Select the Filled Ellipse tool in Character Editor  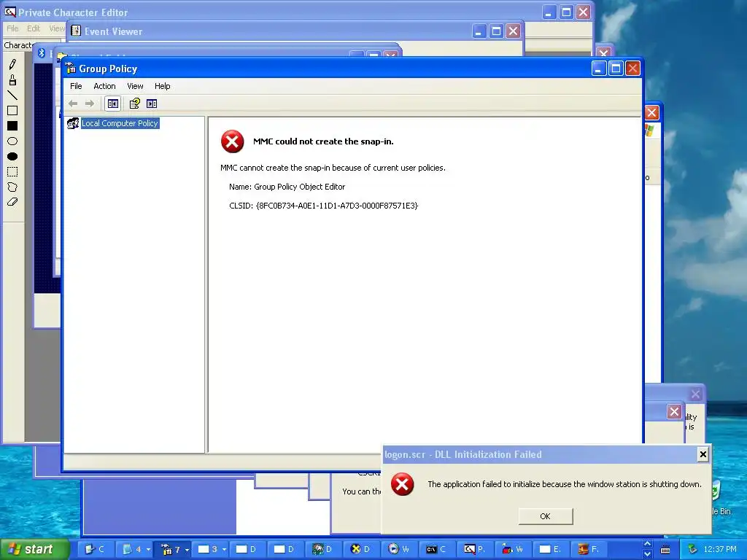click(12, 156)
